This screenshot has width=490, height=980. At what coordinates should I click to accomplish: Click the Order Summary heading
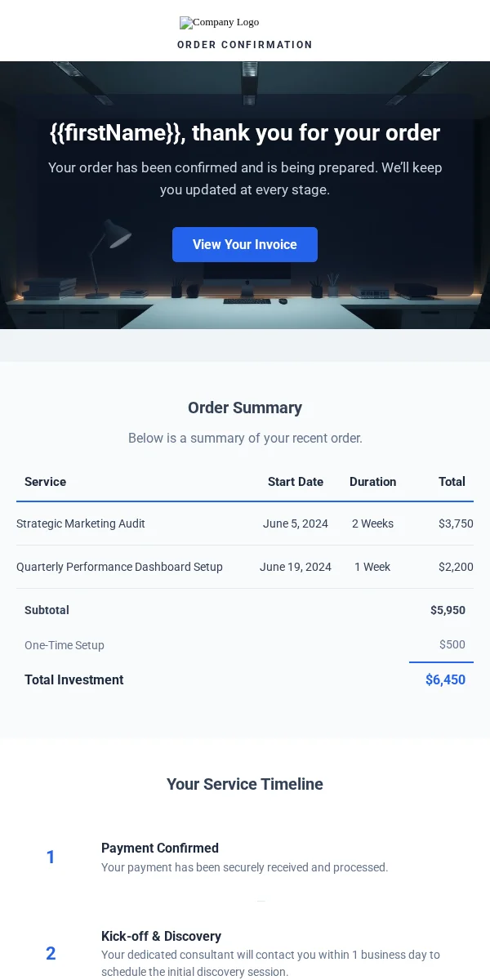click(245, 408)
